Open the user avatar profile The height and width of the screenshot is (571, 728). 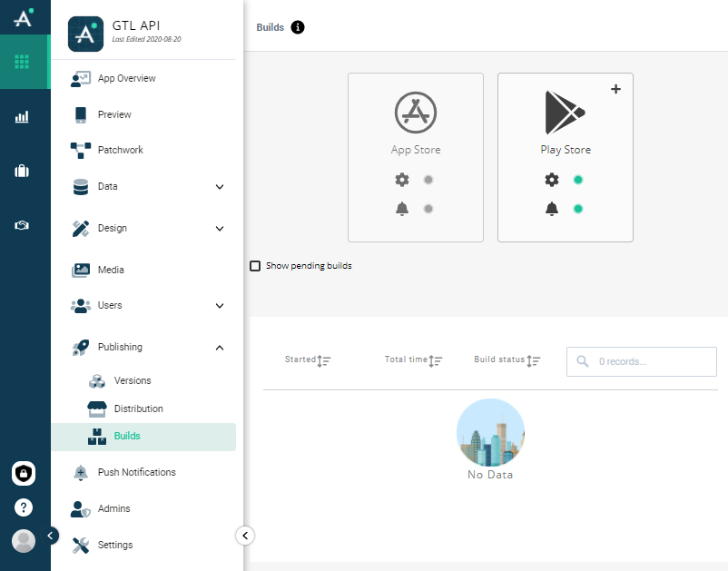click(24, 541)
